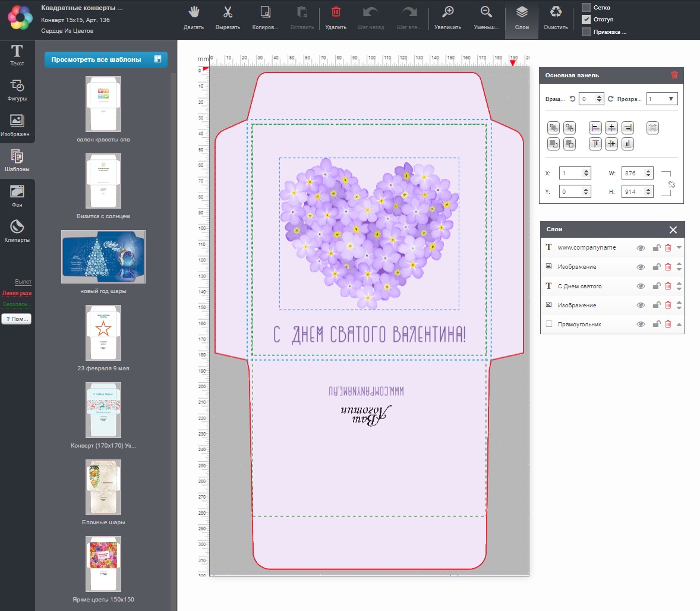Viewport: 700px width, 611px height.
Task: Click the Вылет legend label
Action: pyautogui.click(x=23, y=282)
